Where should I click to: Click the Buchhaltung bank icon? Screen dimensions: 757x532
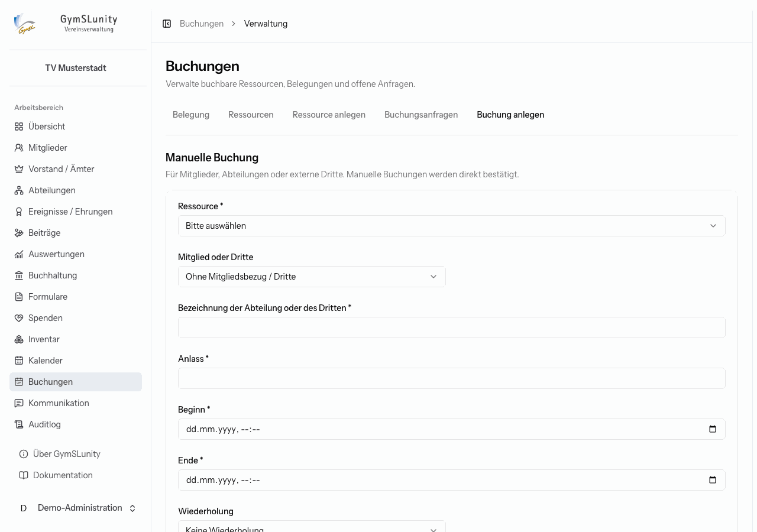click(19, 275)
